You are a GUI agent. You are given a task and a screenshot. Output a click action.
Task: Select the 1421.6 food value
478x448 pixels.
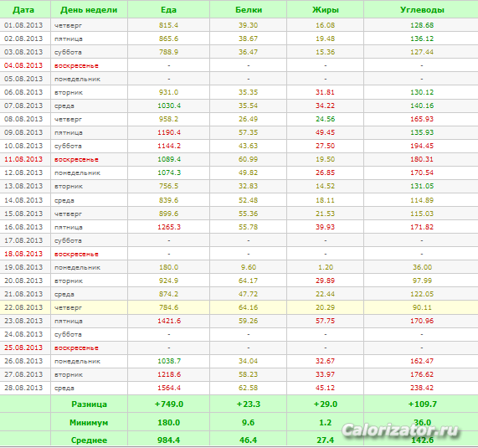point(169,321)
